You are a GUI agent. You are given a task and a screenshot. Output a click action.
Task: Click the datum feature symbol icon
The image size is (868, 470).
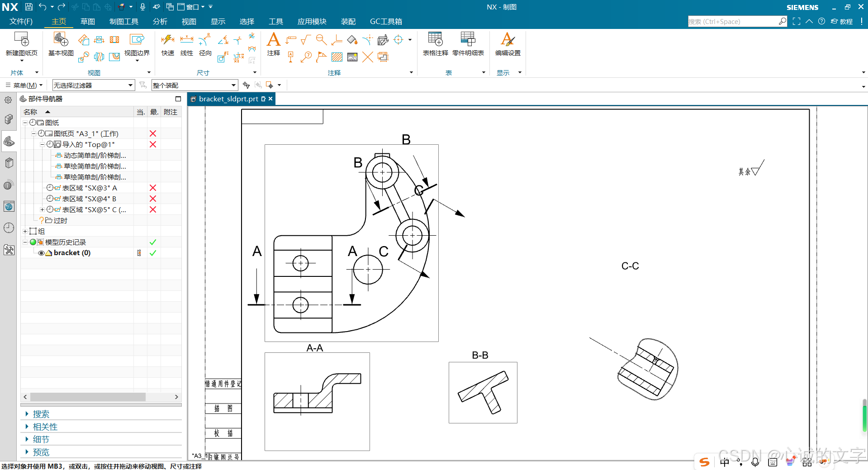(291, 57)
